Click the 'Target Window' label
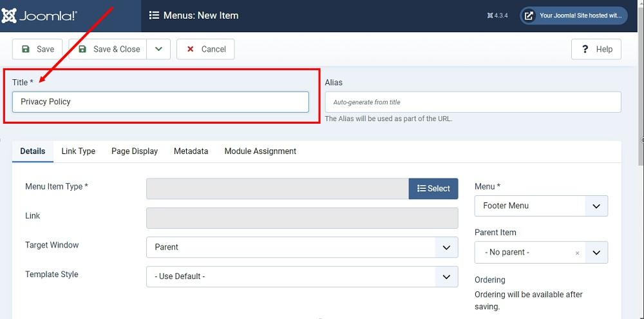The height and width of the screenshot is (319, 644). (52, 245)
